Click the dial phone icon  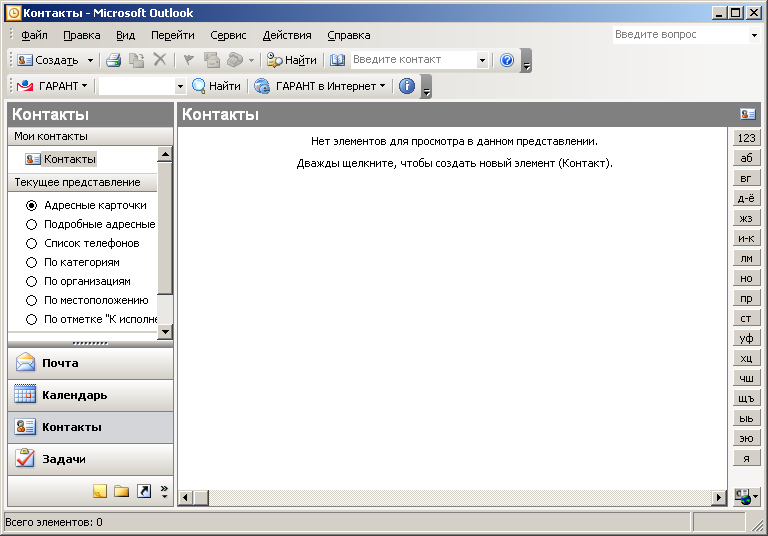coord(235,60)
